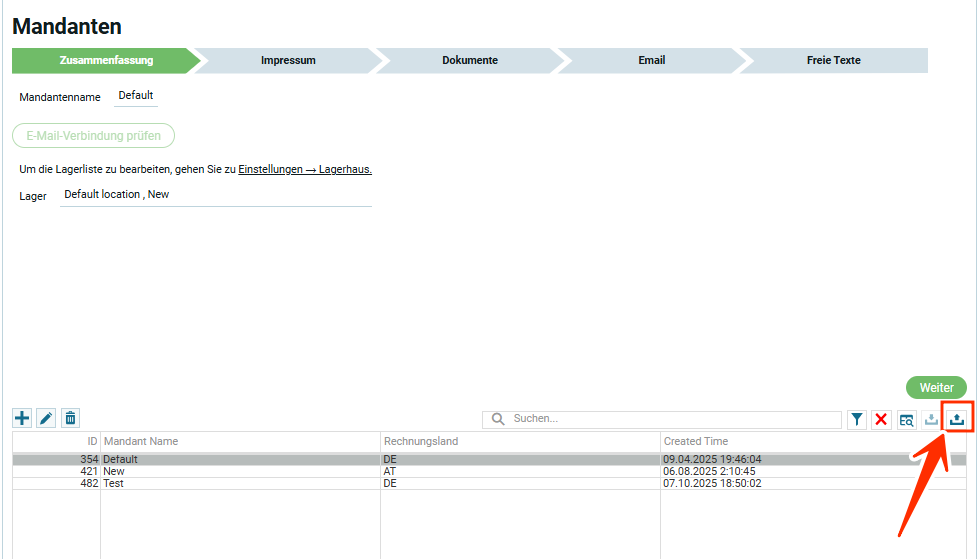The height and width of the screenshot is (559, 980).
Task: Follow the Einstellungen → Lagerhaus link
Action: click(305, 170)
